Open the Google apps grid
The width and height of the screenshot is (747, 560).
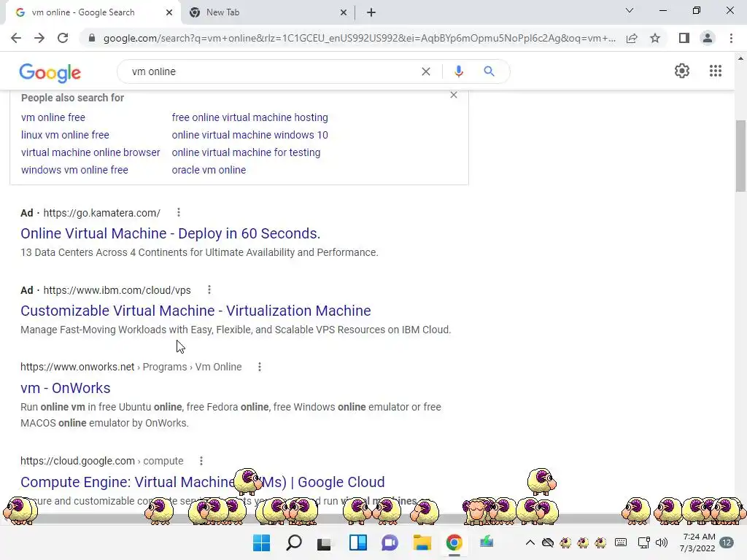click(x=715, y=71)
